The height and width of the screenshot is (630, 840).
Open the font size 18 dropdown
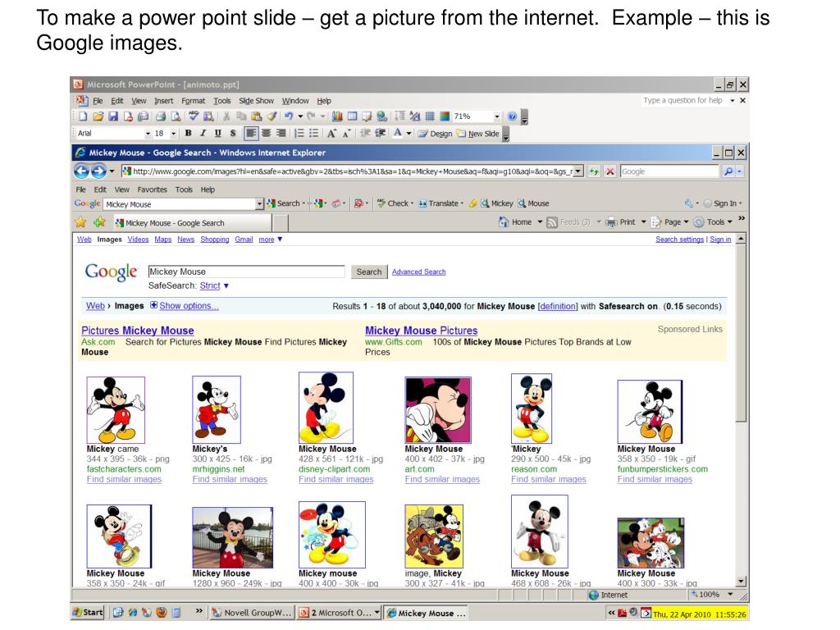point(174,134)
